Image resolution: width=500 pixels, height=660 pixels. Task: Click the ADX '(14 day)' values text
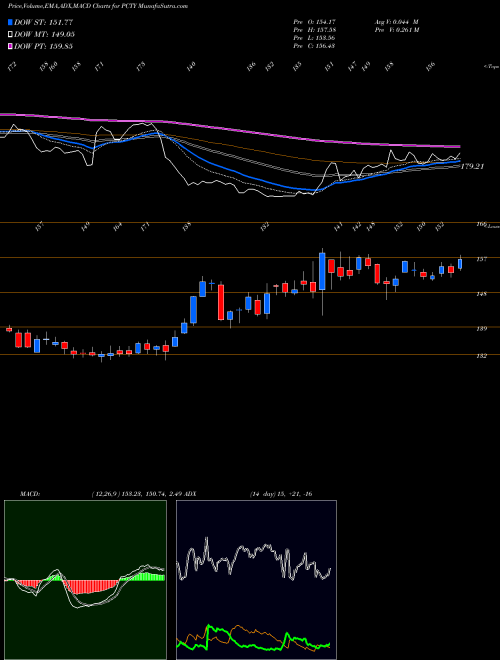280,494
